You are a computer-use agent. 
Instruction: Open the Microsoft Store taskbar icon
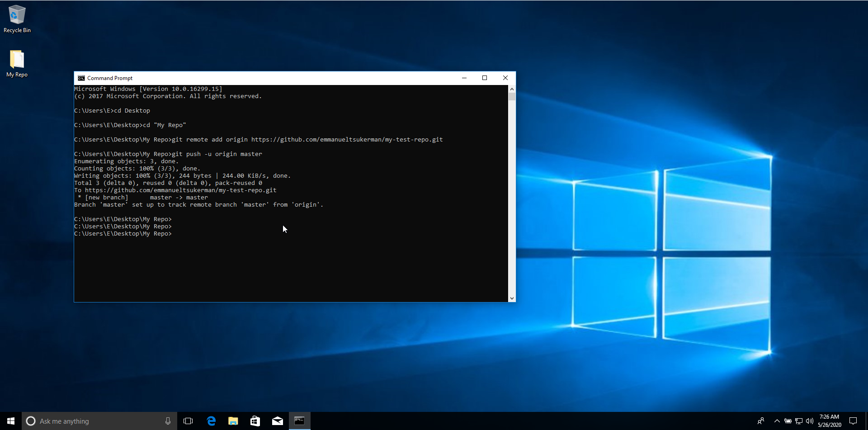click(x=255, y=421)
